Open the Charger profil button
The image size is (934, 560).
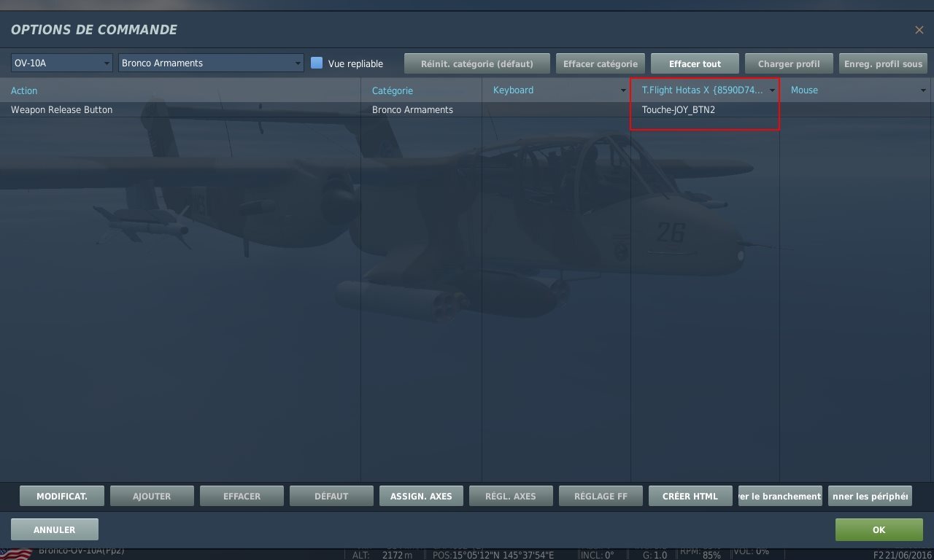pos(789,63)
